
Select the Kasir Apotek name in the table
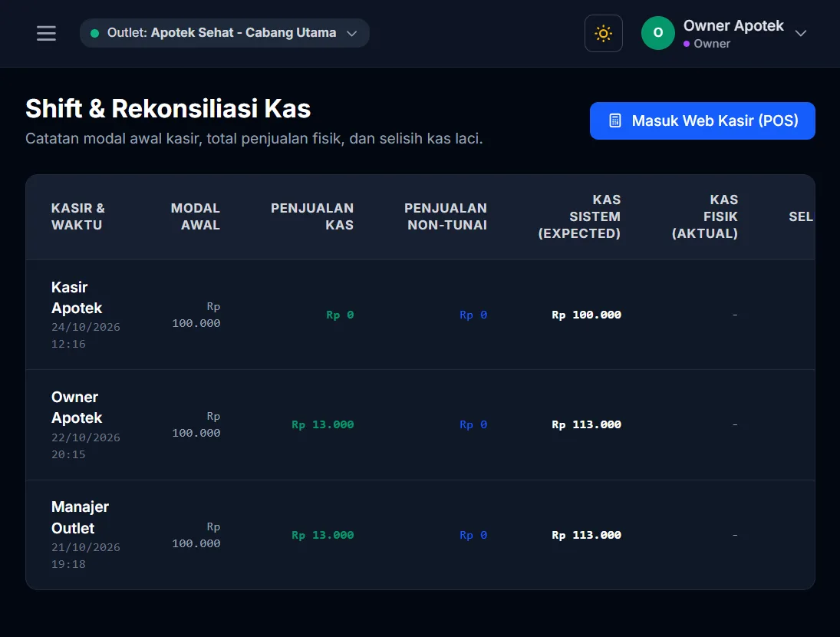coord(77,297)
